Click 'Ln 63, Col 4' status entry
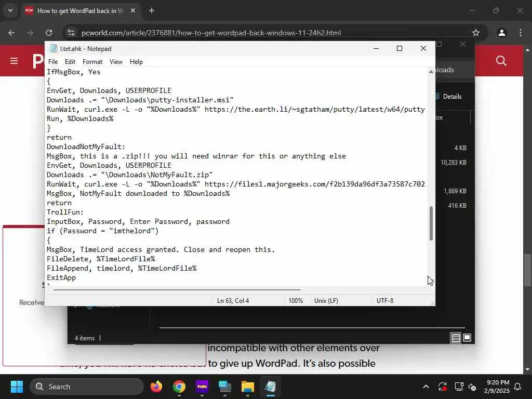 coord(233,301)
